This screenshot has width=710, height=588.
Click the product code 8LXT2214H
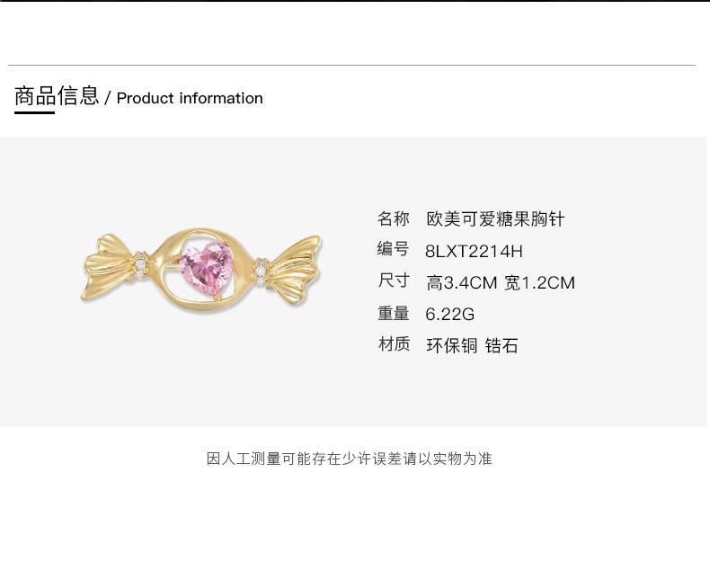[x=474, y=251]
